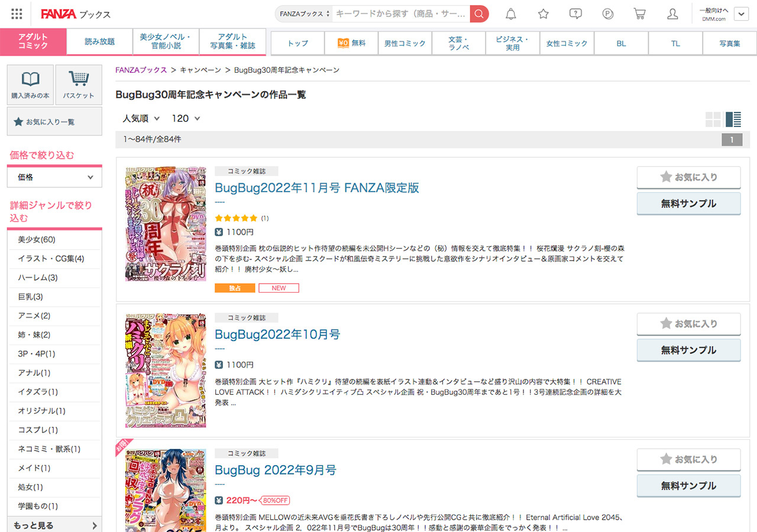Open 無料サンプル for BugBug2022年10月号
The width and height of the screenshot is (757, 532).
(688, 350)
